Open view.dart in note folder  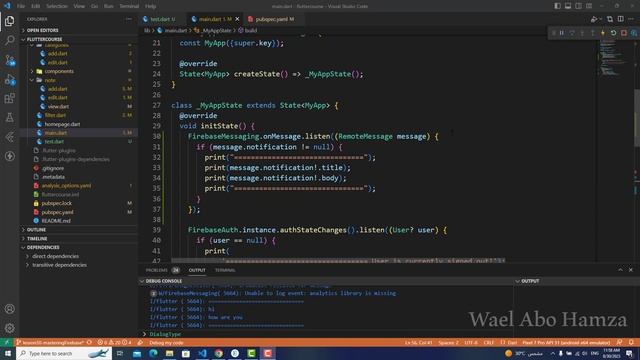58,107
